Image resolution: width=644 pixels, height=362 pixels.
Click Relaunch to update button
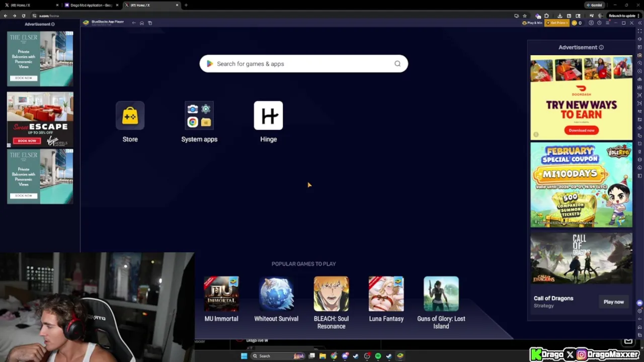tap(624, 16)
